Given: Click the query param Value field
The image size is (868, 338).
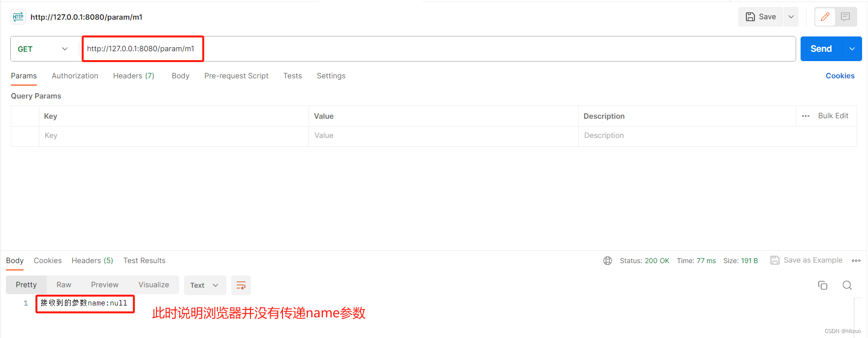Looking at the screenshot, I should 443,135.
